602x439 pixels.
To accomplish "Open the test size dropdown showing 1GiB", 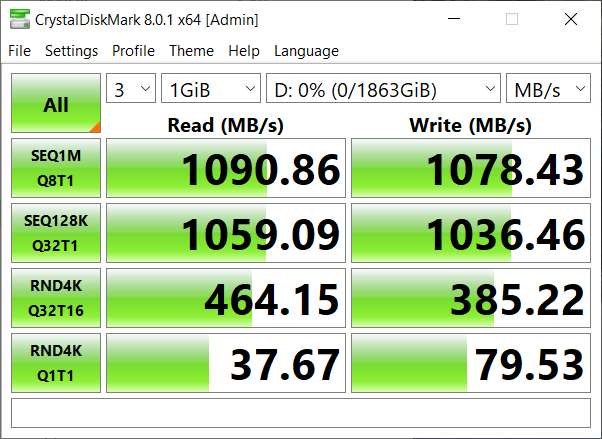I will pyautogui.click(x=211, y=88).
